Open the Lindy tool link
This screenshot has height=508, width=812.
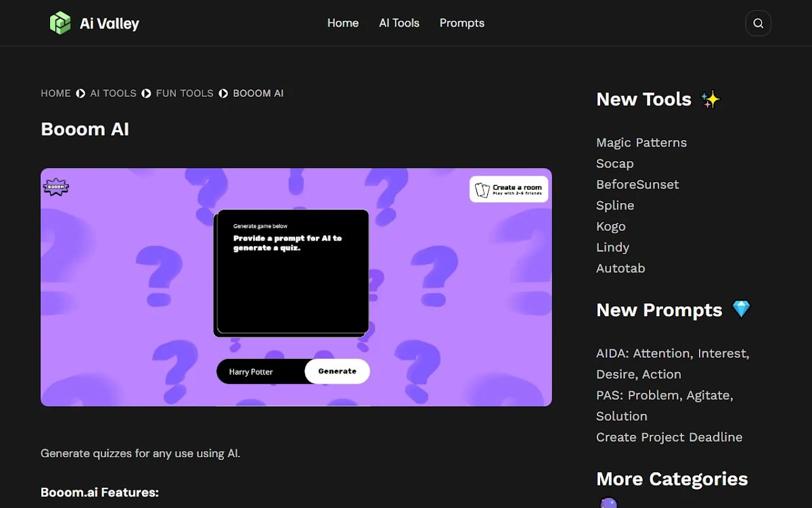pos(613,247)
